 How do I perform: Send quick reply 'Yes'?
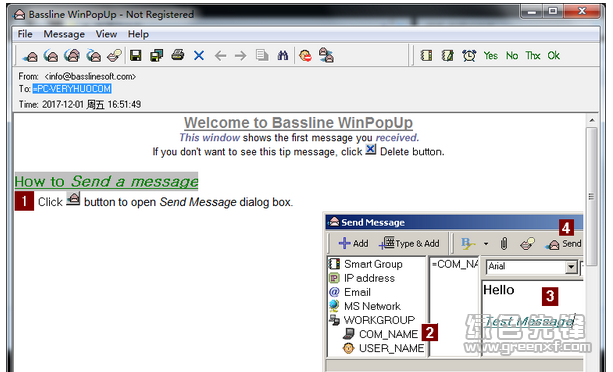(490, 55)
